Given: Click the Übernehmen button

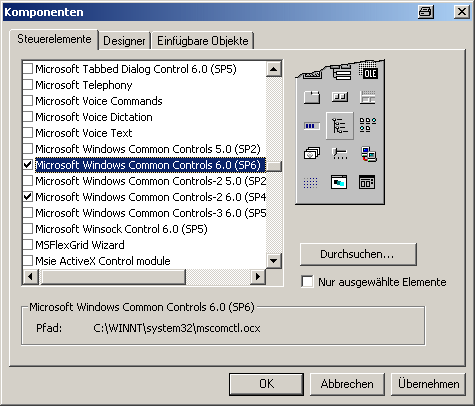Looking at the screenshot, I should [x=428, y=384].
